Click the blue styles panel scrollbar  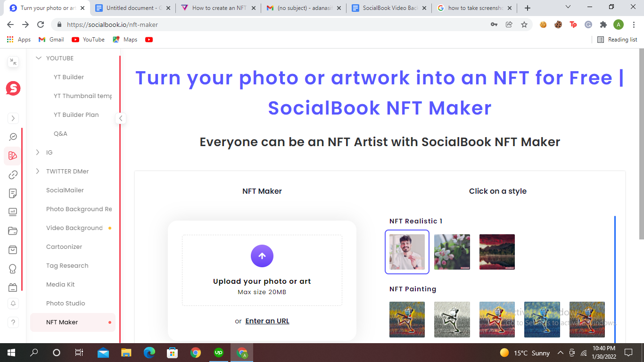click(615, 280)
